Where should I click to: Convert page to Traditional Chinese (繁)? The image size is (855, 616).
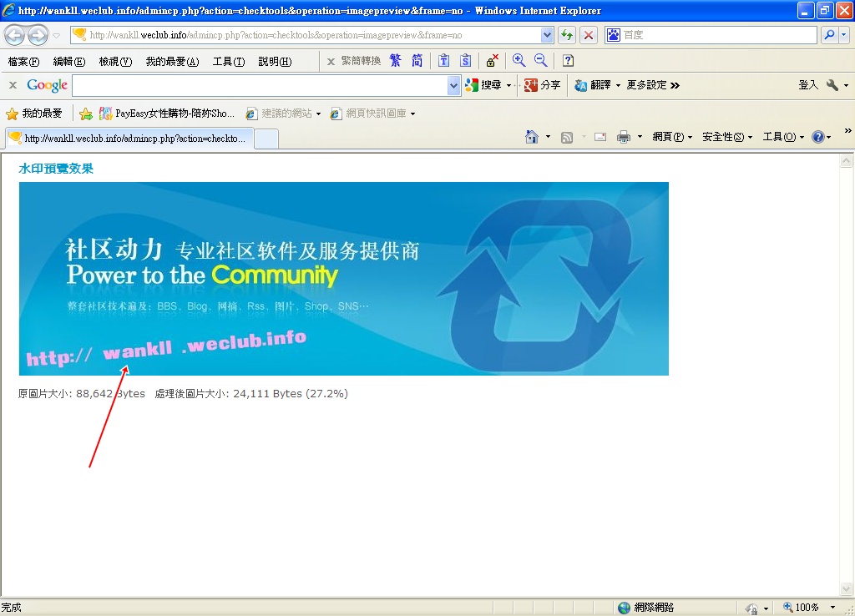coord(395,60)
